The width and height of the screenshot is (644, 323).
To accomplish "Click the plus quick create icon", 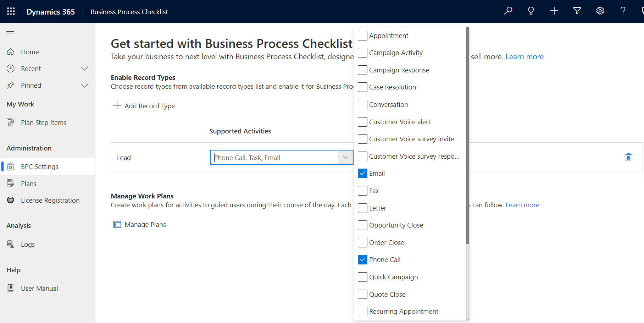I will coord(554,11).
